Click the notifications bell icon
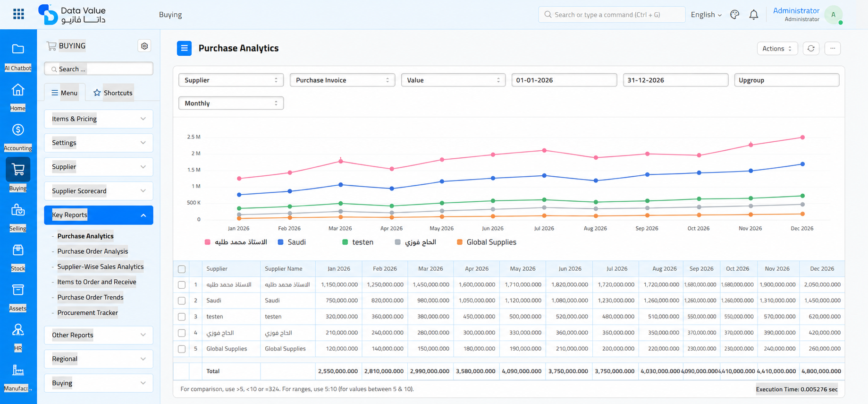This screenshot has height=404, width=868. point(754,15)
